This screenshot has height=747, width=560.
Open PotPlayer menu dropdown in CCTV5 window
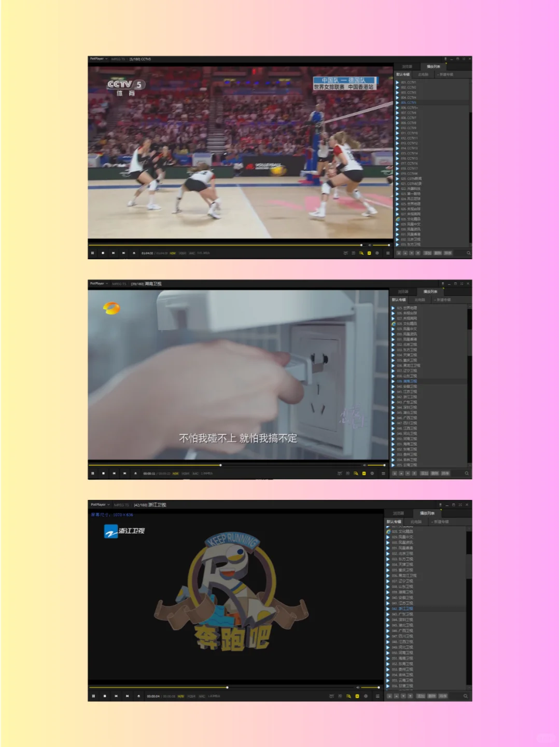[99, 59]
